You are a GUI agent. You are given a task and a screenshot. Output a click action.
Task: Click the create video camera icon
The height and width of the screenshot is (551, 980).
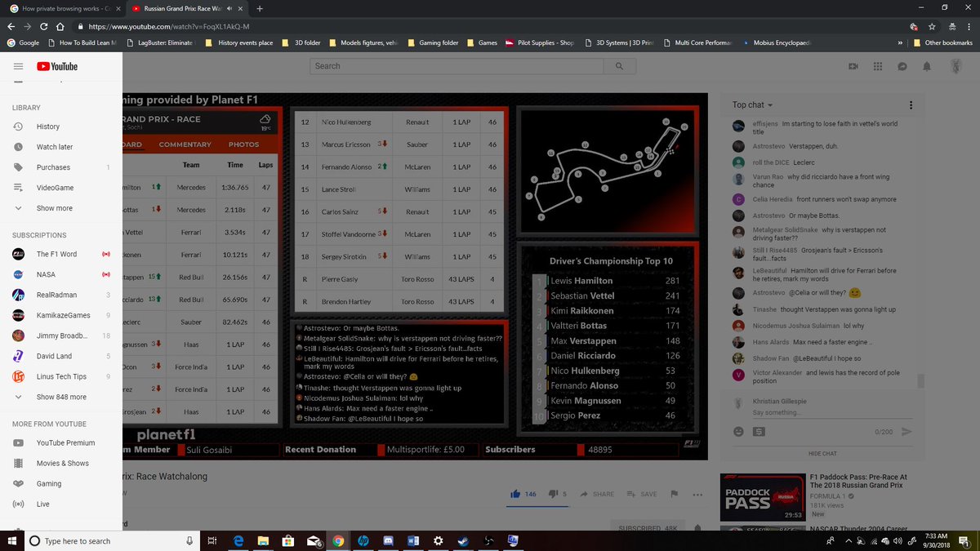pyautogui.click(x=853, y=66)
